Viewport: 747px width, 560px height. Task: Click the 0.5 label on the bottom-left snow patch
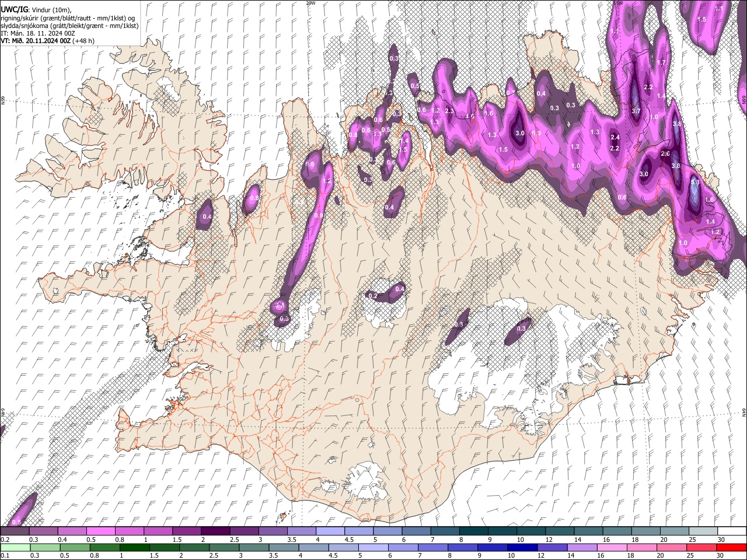click(x=16, y=522)
